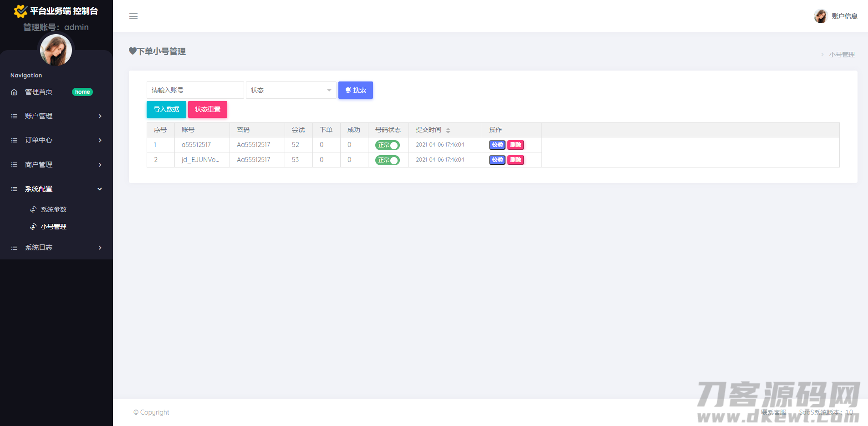
Task: Click the list icon beside 商户管理
Action: pos(14,165)
